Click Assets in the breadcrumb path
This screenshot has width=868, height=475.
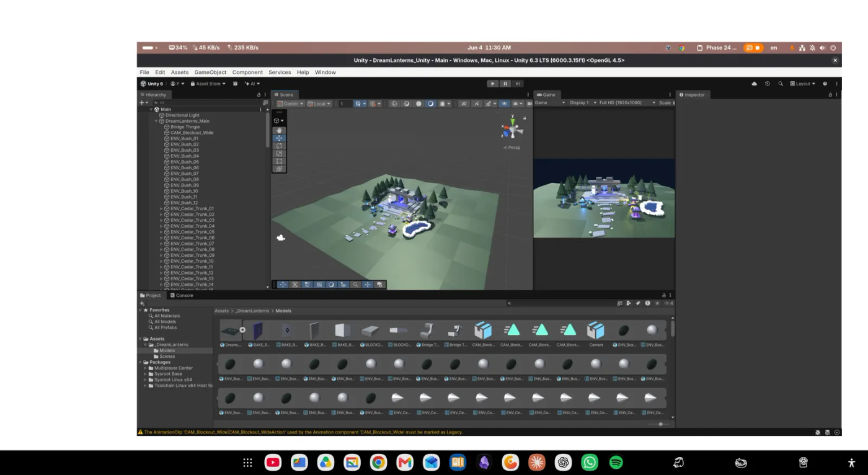[221, 311]
